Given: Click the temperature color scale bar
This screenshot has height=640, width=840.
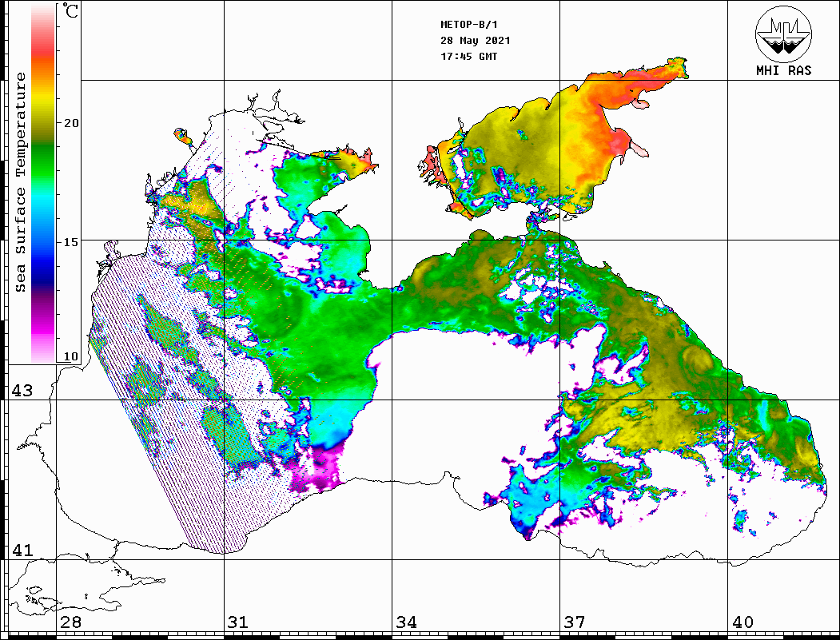Looking at the screenshot, I should click(43, 183).
